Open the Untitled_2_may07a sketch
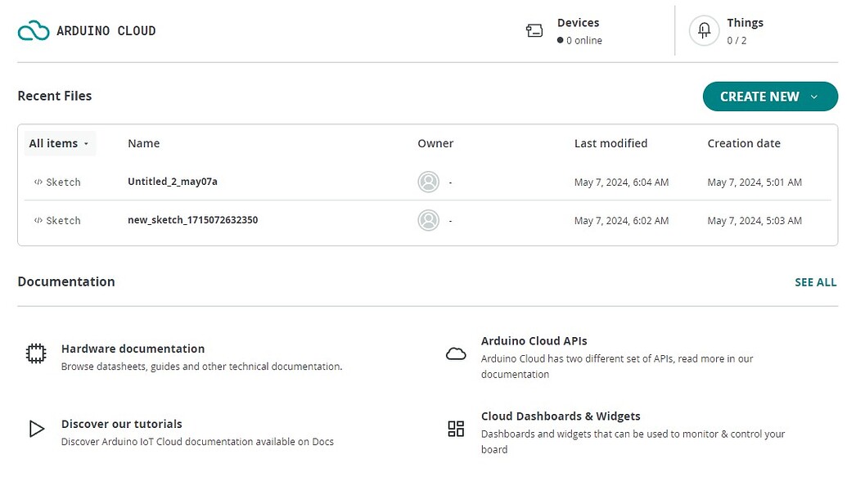 (x=173, y=182)
